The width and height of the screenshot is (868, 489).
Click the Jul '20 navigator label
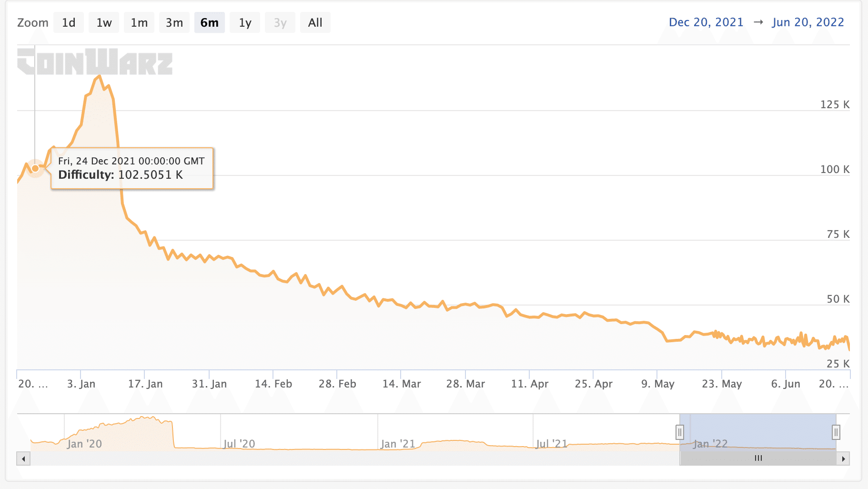point(239,444)
